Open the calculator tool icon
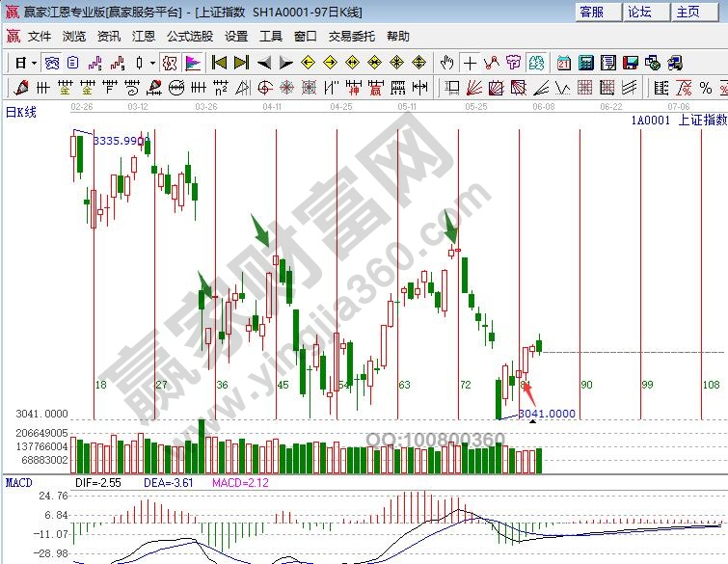This screenshot has height=564, width=728. coord(585,63)
